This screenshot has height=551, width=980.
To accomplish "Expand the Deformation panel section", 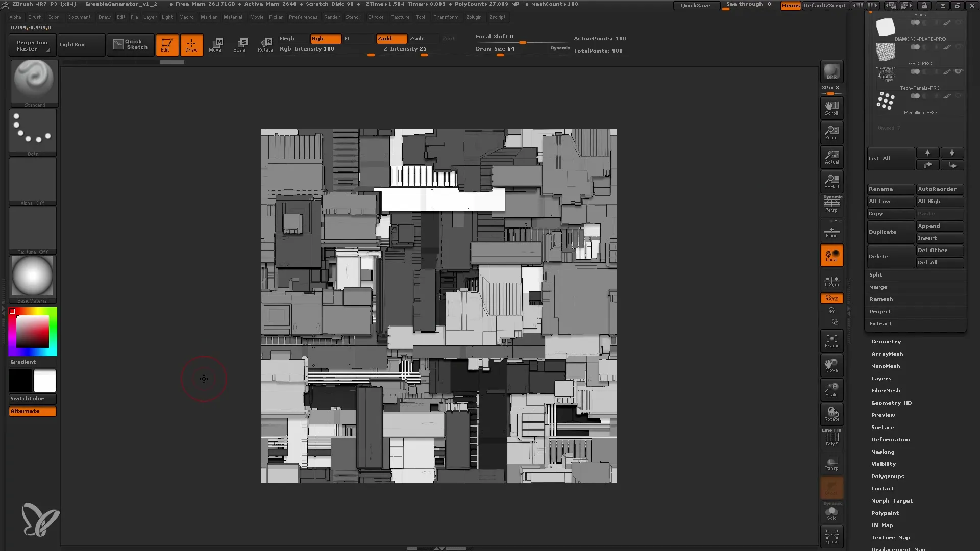I will click(x=890, y=439).
